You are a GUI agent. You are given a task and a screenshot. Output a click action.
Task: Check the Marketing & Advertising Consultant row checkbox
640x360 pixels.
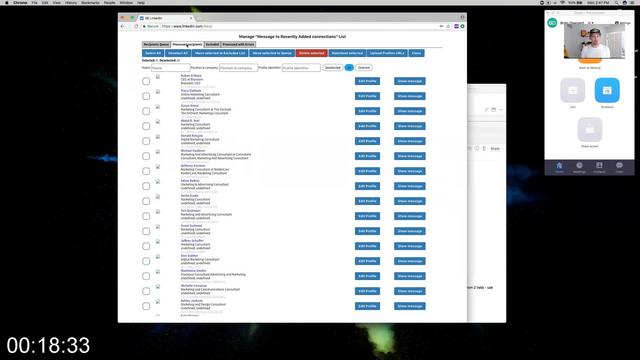point(146,186)
